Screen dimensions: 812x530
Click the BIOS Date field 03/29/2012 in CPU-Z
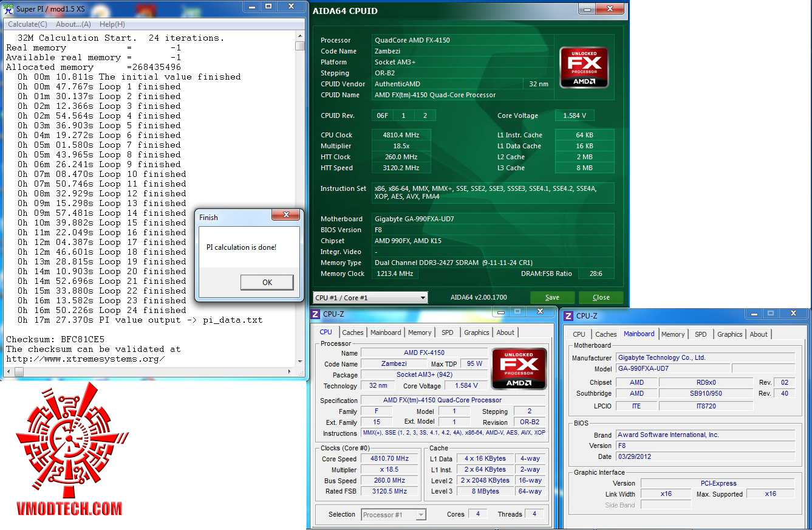click(705, 456)
